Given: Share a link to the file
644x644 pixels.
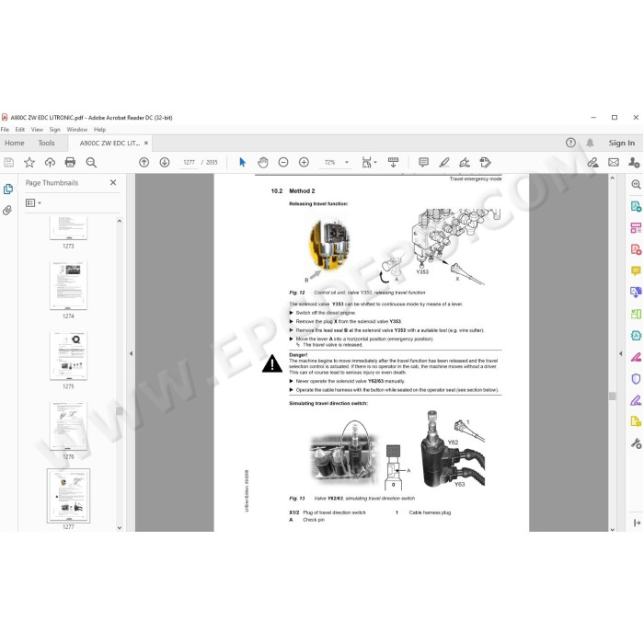Looking at the screenshot, I should [x=592, y=162].
